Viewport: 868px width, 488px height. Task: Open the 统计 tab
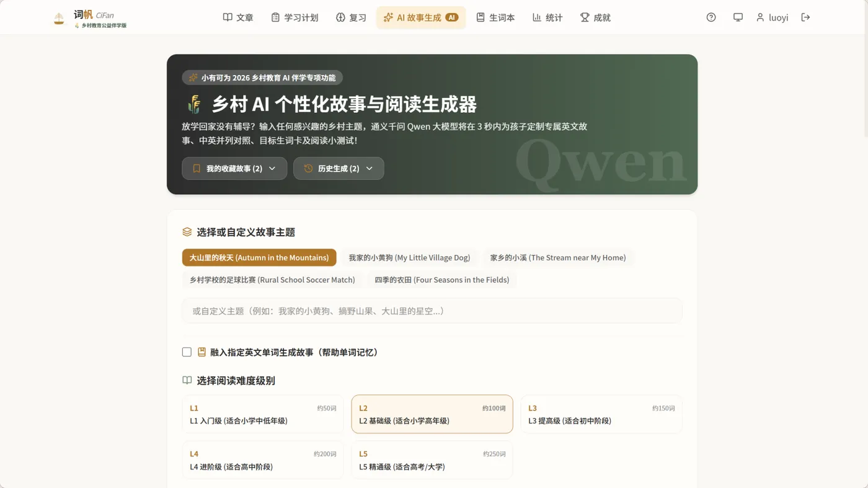point(547,17)
